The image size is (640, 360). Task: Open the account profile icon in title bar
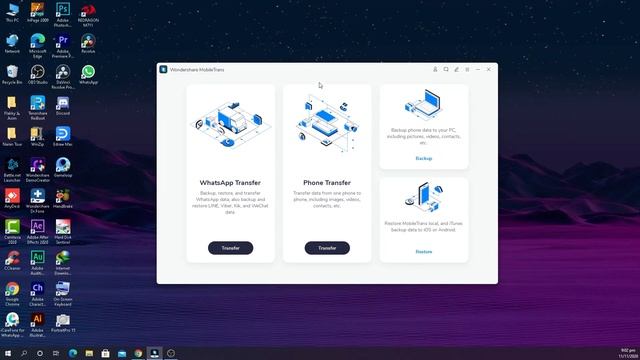(435, 69)
